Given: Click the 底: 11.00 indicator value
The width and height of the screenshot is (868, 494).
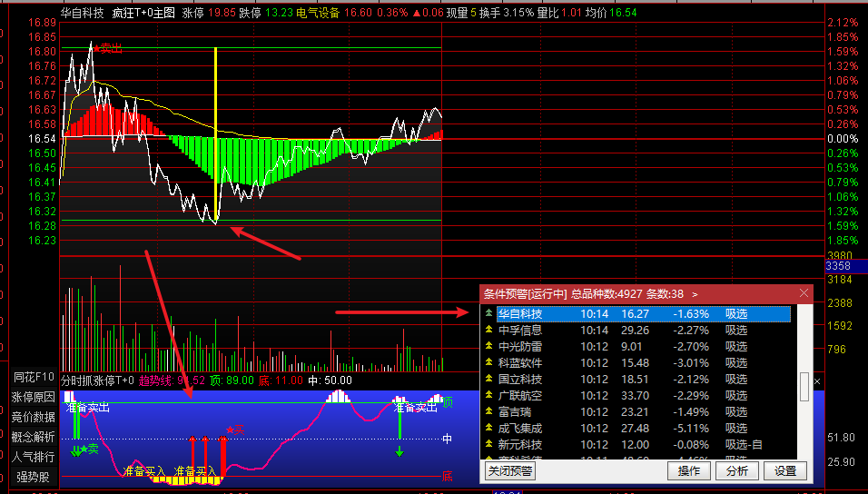Looking at the screenshot, I should click(x=281, y=380).
